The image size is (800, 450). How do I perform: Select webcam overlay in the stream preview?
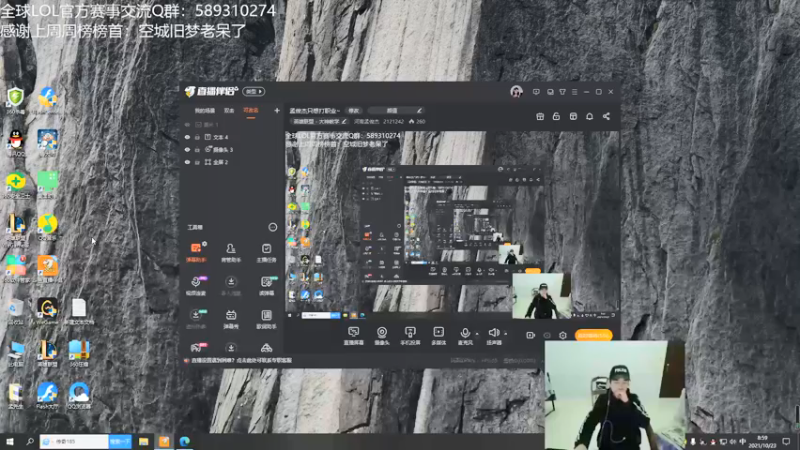541,296
